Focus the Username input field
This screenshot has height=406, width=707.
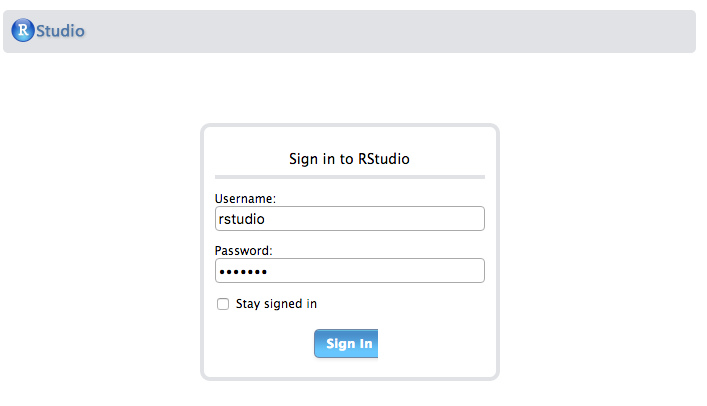(349, 218)
